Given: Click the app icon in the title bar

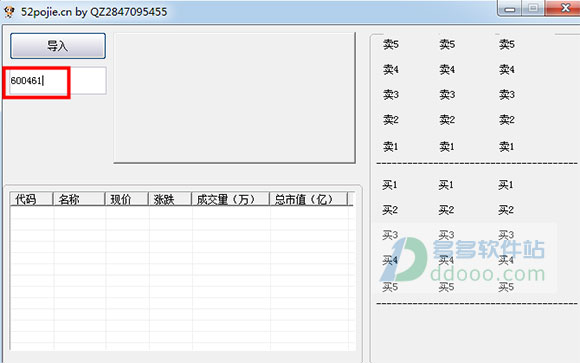Looking at the screenshot, I should [9, 12].
